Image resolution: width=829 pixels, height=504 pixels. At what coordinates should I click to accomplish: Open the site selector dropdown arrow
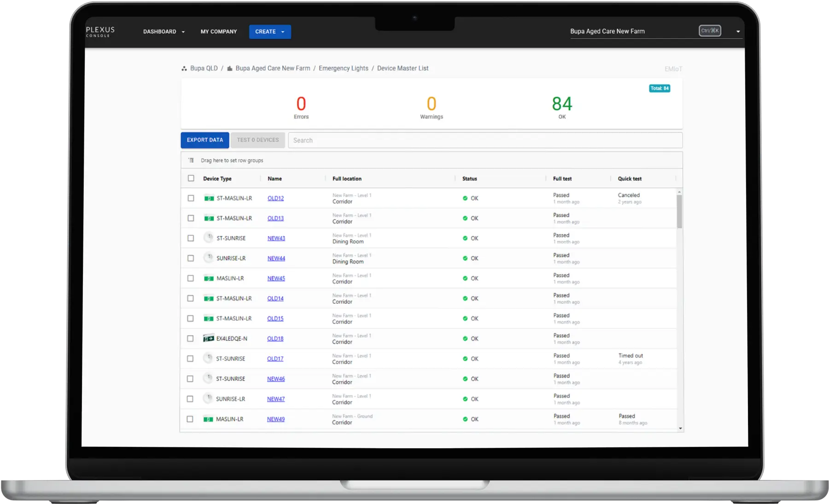point(738,32)
